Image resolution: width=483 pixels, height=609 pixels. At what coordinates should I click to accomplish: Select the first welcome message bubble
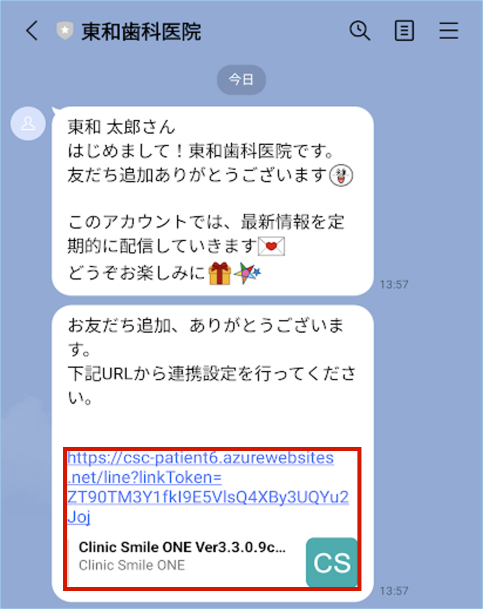[x=213, y=201]
